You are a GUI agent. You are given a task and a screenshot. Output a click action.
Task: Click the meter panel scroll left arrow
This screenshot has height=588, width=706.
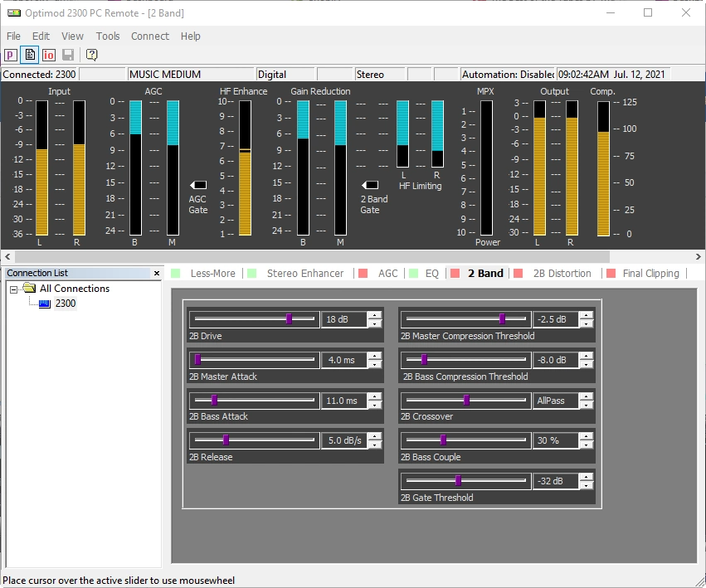(x=7, y=256)
